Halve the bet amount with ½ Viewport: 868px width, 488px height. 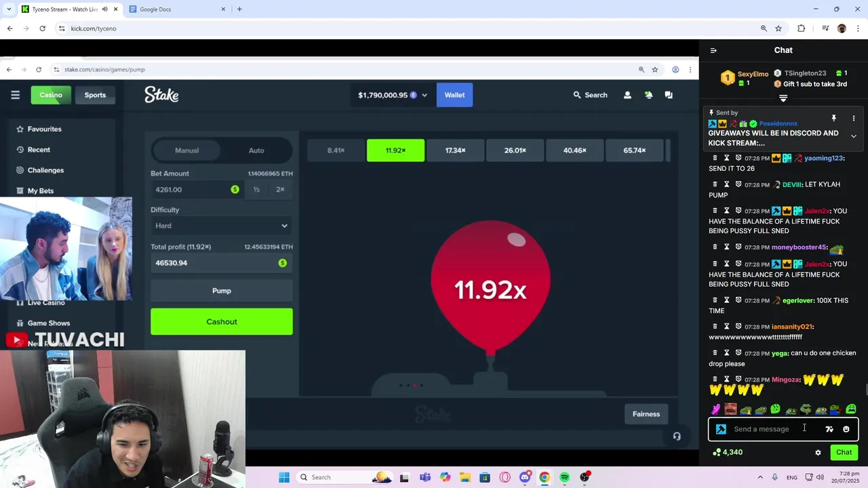click(256, 190)
